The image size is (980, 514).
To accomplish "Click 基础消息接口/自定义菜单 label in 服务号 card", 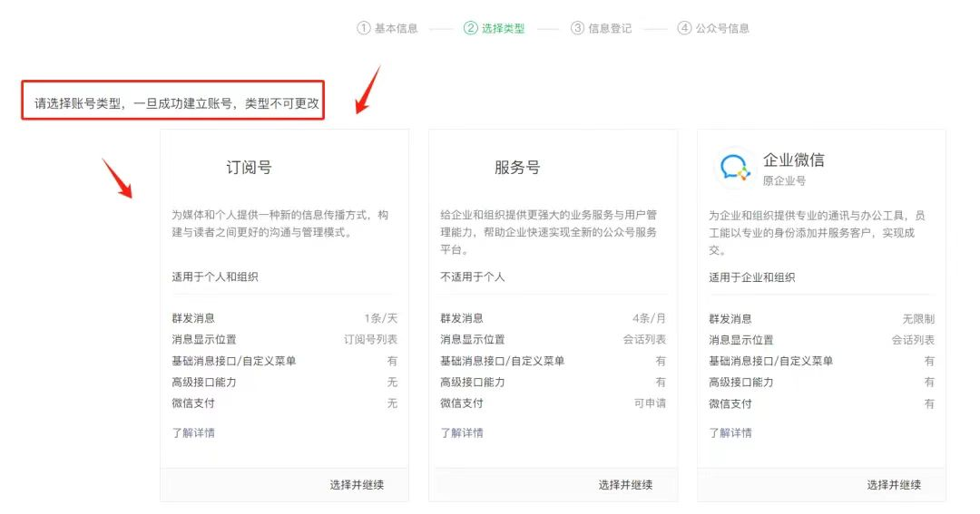I will [x=503, y=361].
